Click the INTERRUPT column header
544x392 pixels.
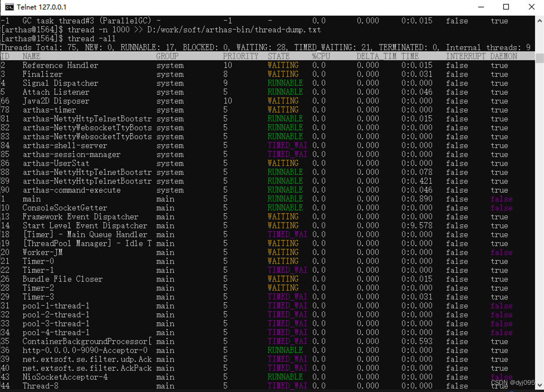coord(465,56)
